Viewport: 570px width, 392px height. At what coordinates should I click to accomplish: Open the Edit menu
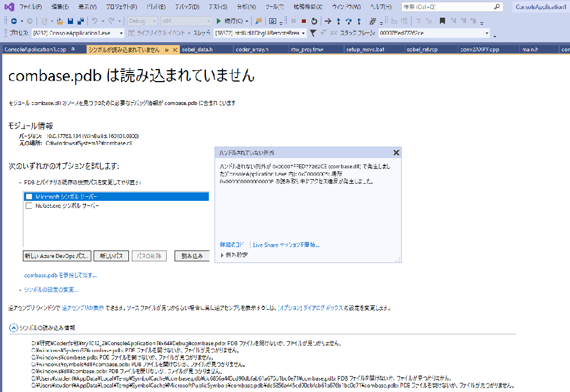pos(60,6)
